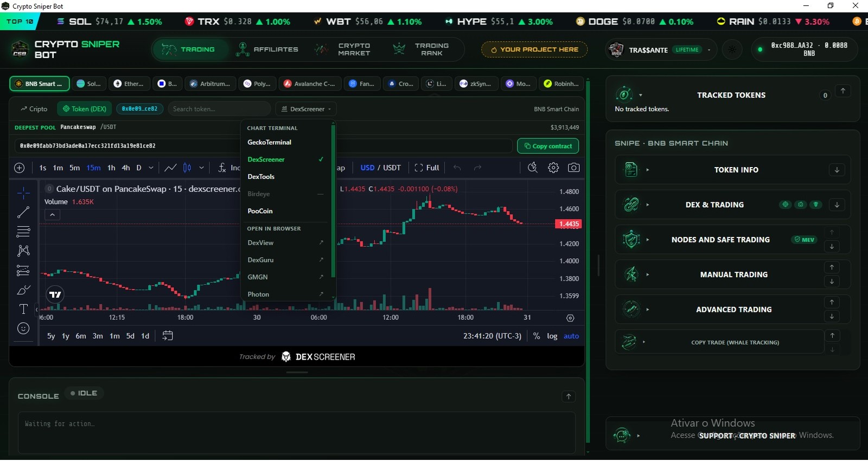Toggle log scale on the chart
This screenshot has height=461, width=868.
[552, 336]
